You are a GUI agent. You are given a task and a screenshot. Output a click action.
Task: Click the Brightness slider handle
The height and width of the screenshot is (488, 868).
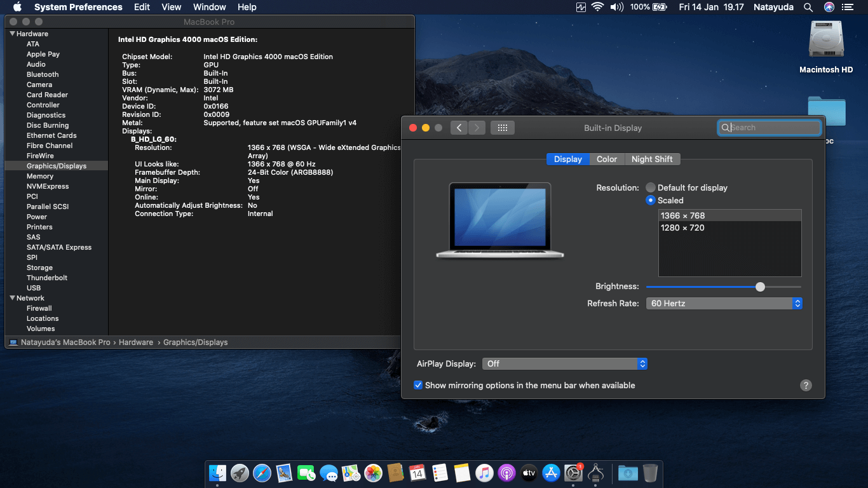point(760,287)
